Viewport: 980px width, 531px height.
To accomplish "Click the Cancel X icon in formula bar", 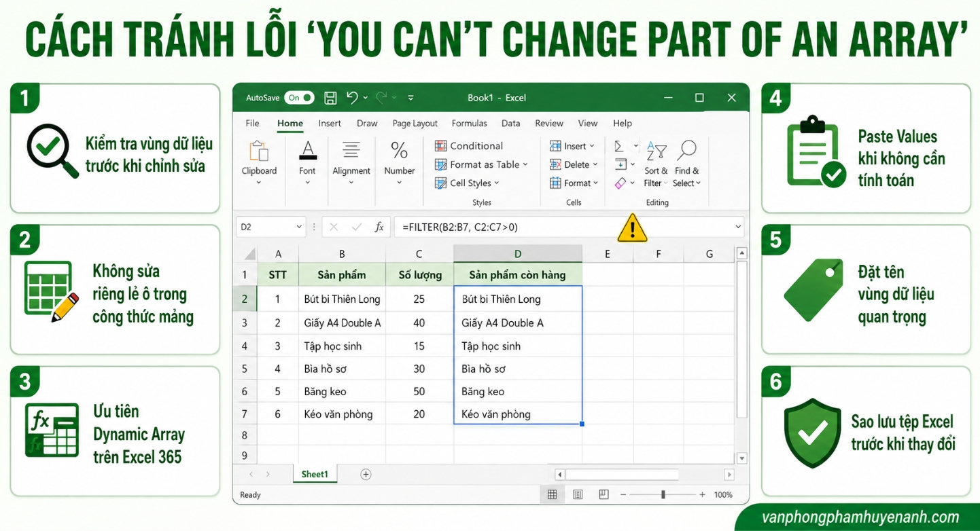I will click(334, 227).
